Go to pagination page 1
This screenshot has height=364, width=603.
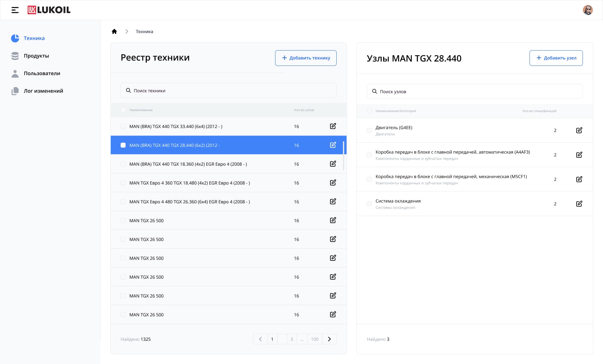[272, 339]
